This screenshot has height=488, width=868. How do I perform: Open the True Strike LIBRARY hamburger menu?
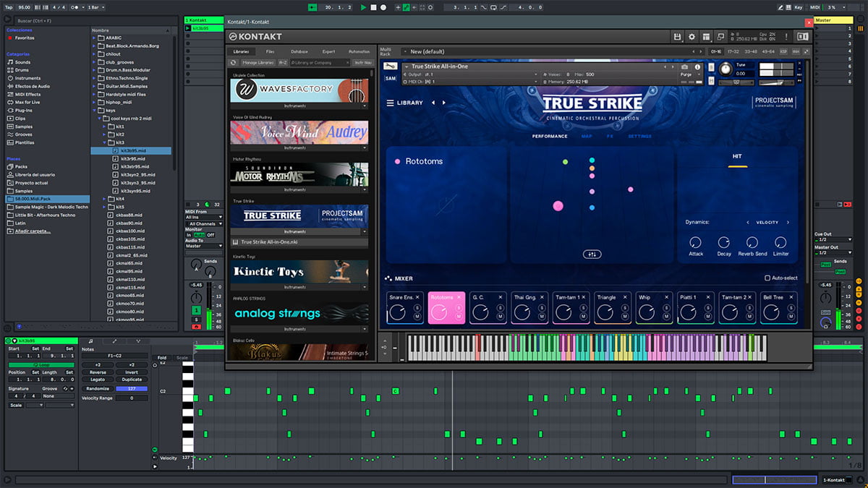[390, 103]
